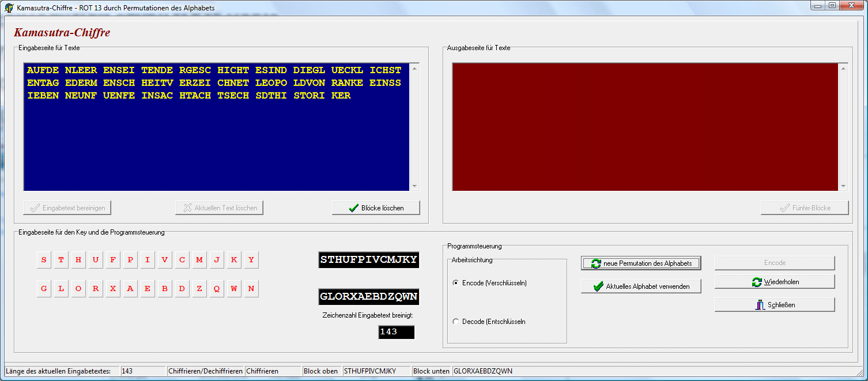Click letter tile R in the bottom row
Screen dimensions: 868x381
click(96, 289)
